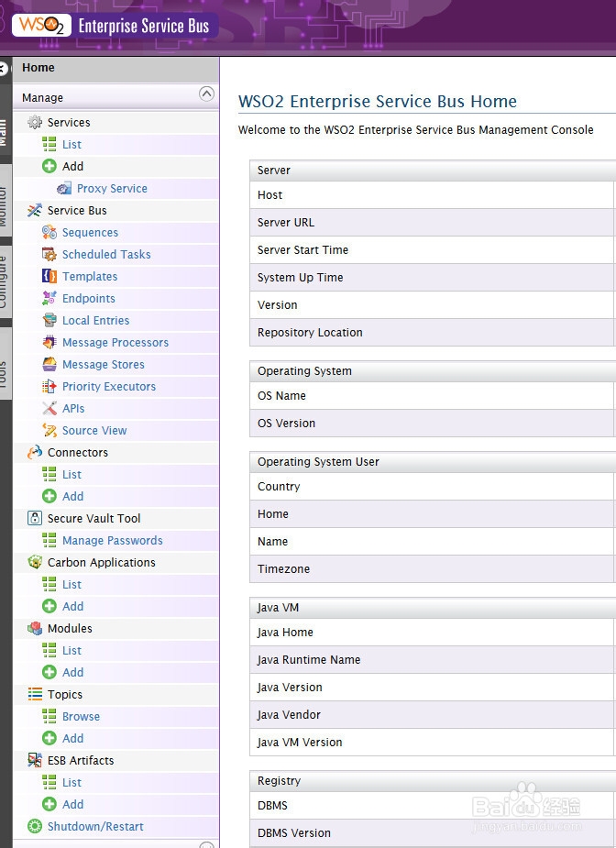Click the Message Stores icon
The image size is (616, 848).
click(49, 365)
